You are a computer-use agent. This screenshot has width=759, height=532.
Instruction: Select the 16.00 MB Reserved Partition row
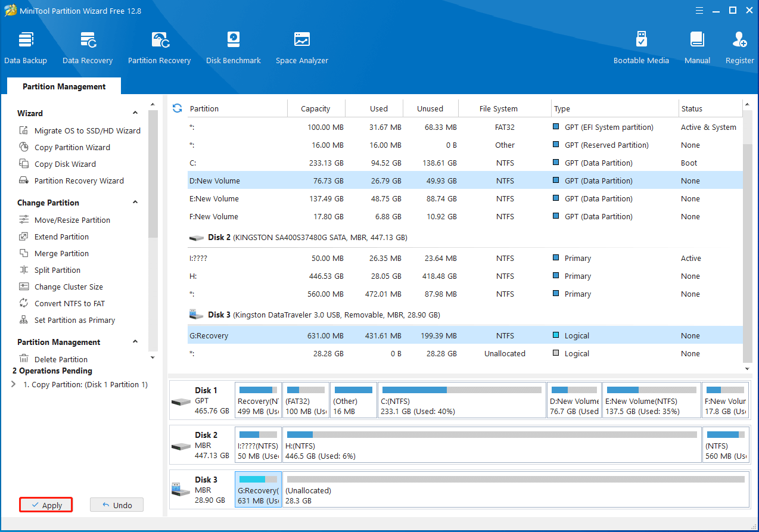tap(465, 145)
